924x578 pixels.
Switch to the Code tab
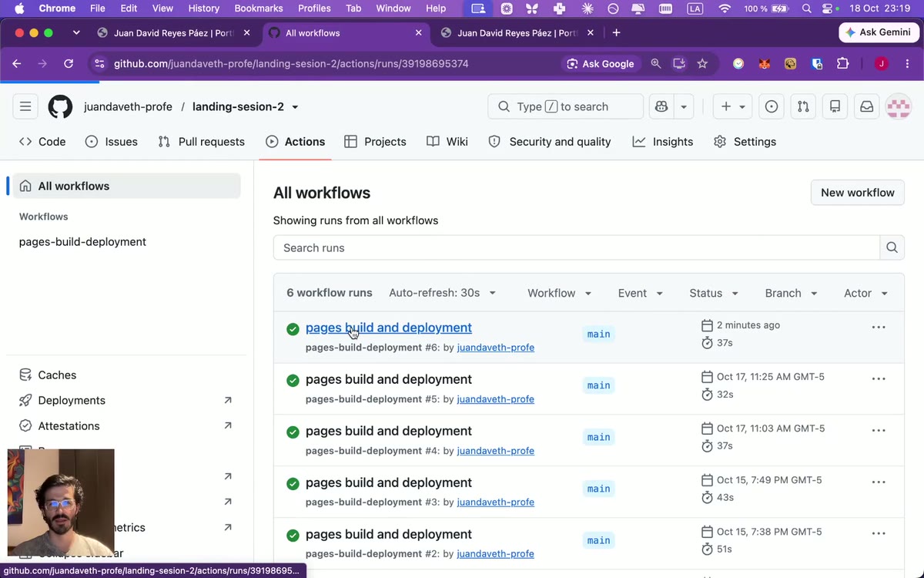tap(42, 142)
